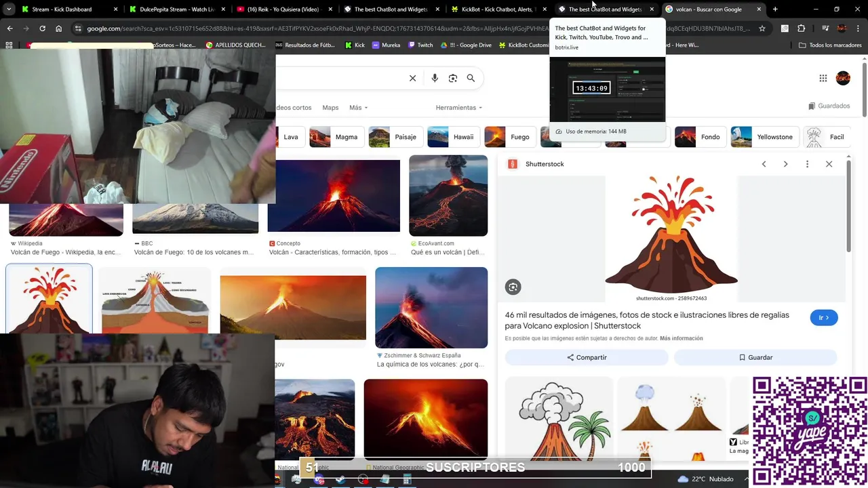Click the Guardar save button
The image size is (868, 488).
(755, 357)
